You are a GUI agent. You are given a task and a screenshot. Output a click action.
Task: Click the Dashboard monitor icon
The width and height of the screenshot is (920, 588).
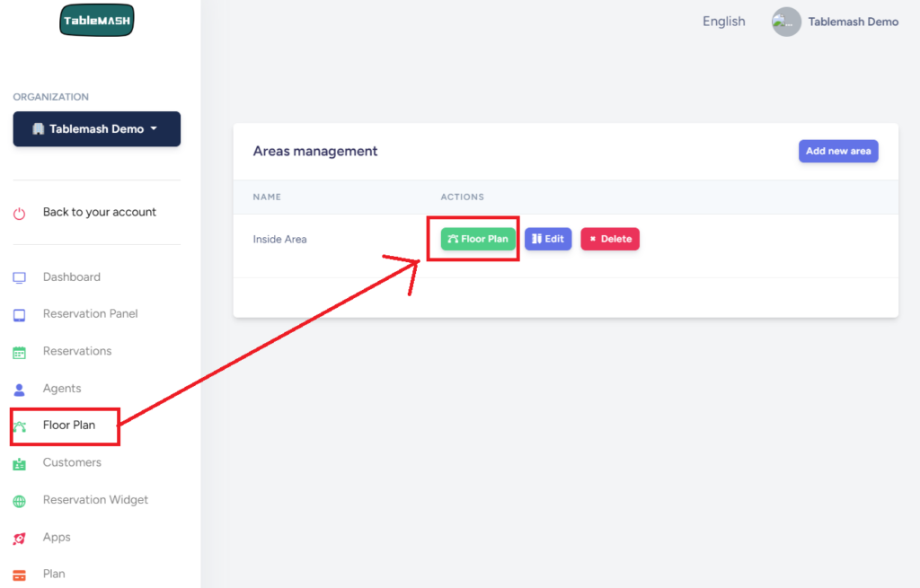(x=20, y=277)
